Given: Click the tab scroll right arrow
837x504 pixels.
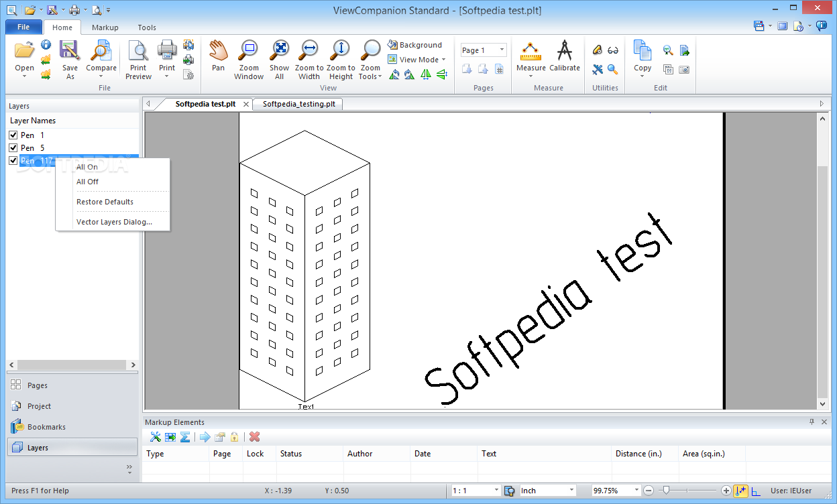Looking at the screenshot, I should 822,104.
